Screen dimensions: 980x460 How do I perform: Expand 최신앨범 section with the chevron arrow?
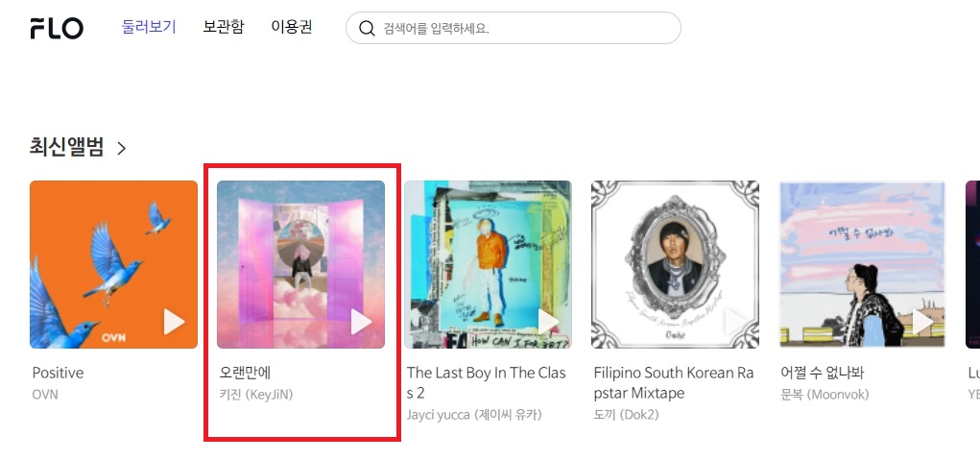pyautogui.click(x=122, y=148)
